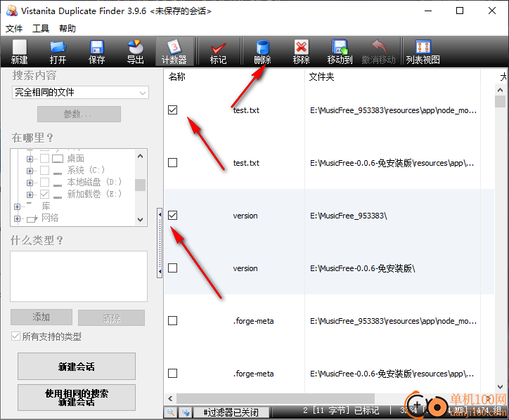The width and height of the screenshot is (509, 420).
Task: Check the 本地磁盘 (D:) drive checkbox
Action: [44, 183]
